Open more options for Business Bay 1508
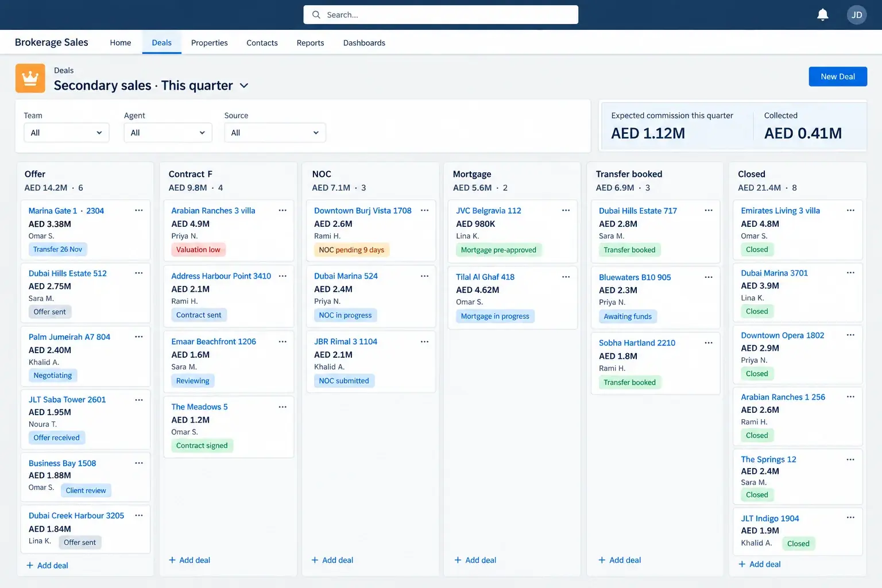Viewport: 882px width, 588px height. tap(139, 463)
